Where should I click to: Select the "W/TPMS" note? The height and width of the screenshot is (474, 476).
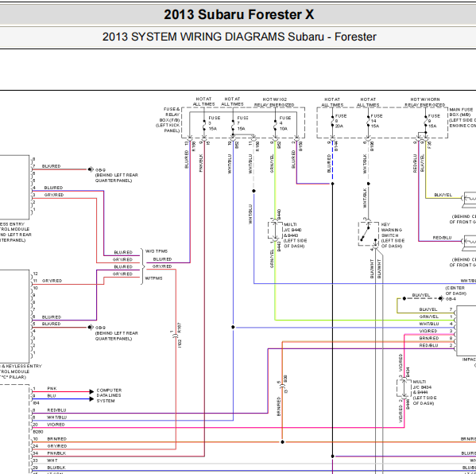click(x=153, y=278)
